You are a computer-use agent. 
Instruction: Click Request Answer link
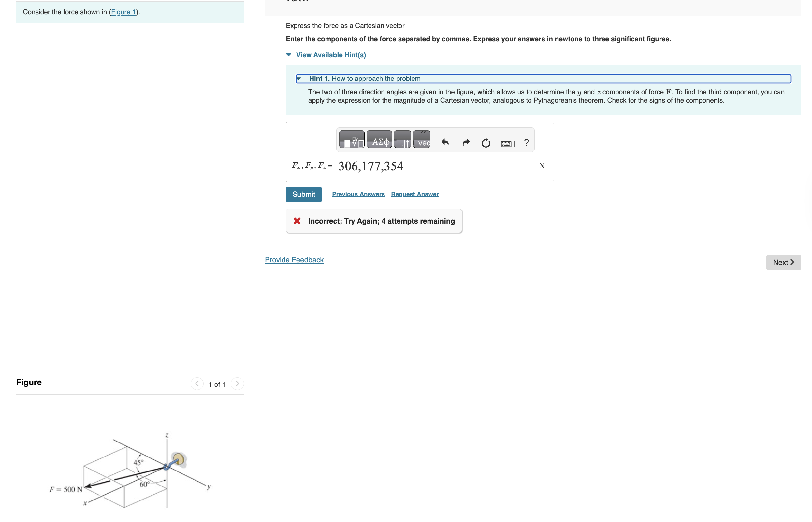tap(415, 194)
